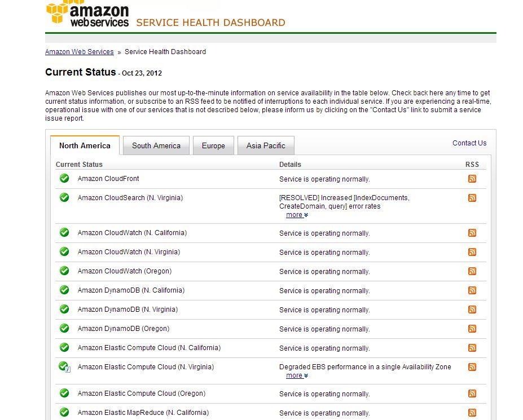Click RSS icon for Elastic Compute Cloud (Oregon)
The height and width of the screenshot is (420, 523).
click(472, 394)
